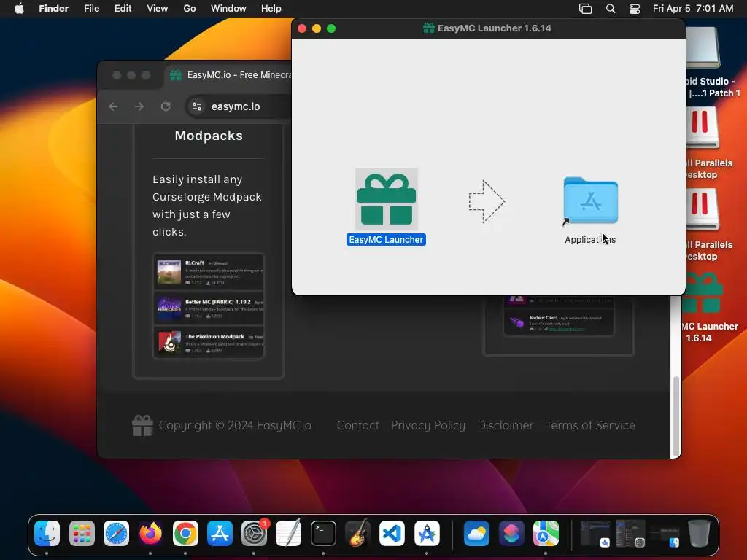The image size is (747, 560).
Task: Open the View menu
Action: [x=158, y=8]
